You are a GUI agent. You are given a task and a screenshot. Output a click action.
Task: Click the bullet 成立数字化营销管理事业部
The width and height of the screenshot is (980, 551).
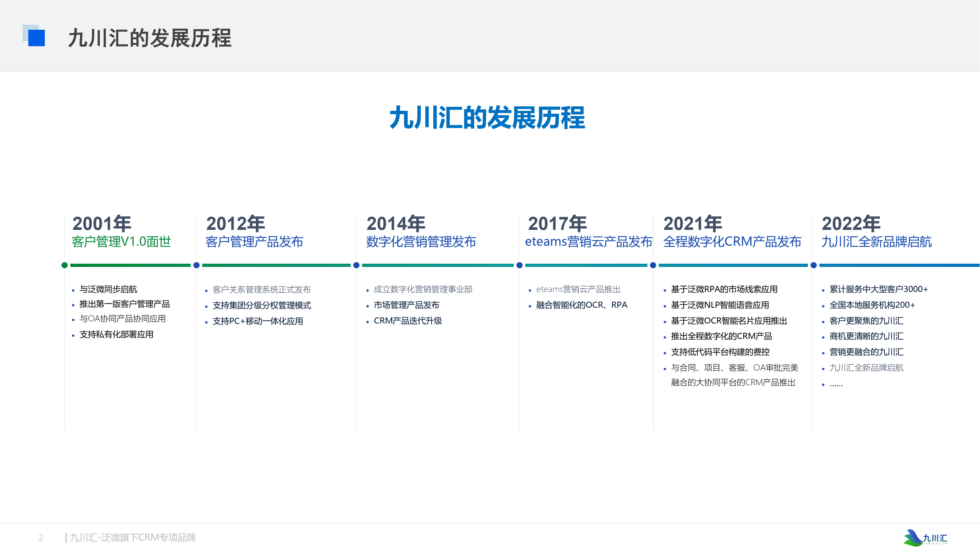coord(423,289)
